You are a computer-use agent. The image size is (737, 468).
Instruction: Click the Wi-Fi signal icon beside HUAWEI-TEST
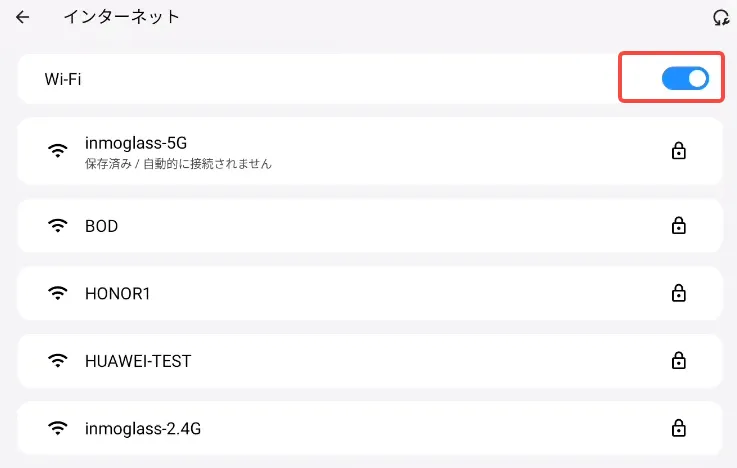(58, 361)
